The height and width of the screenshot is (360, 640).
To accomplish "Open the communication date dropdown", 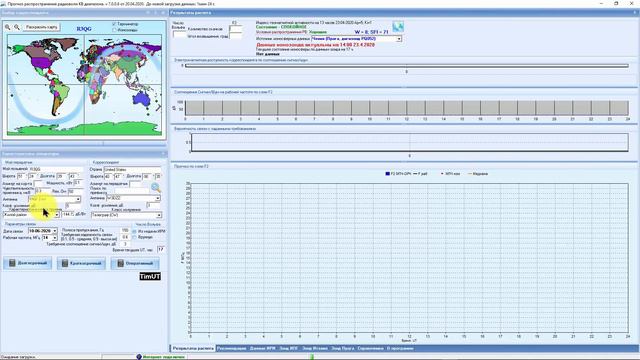I will (x=55, y=231).
